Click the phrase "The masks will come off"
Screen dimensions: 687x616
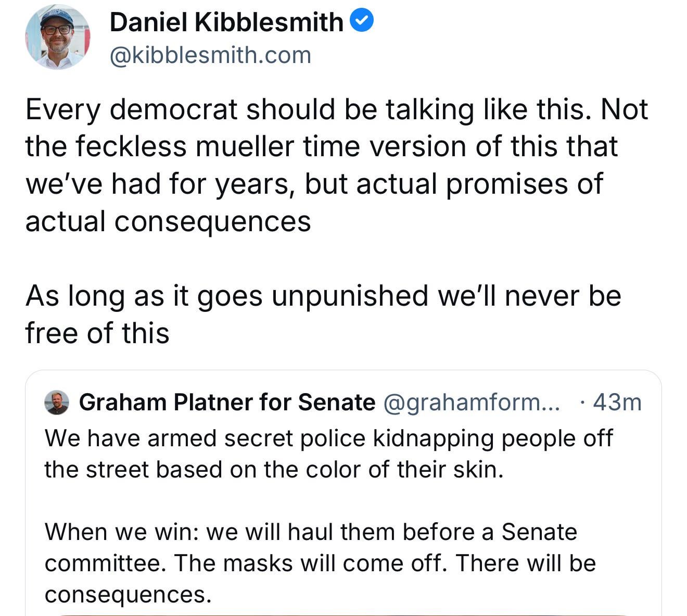pyautogui.click(x=310, y=563)
